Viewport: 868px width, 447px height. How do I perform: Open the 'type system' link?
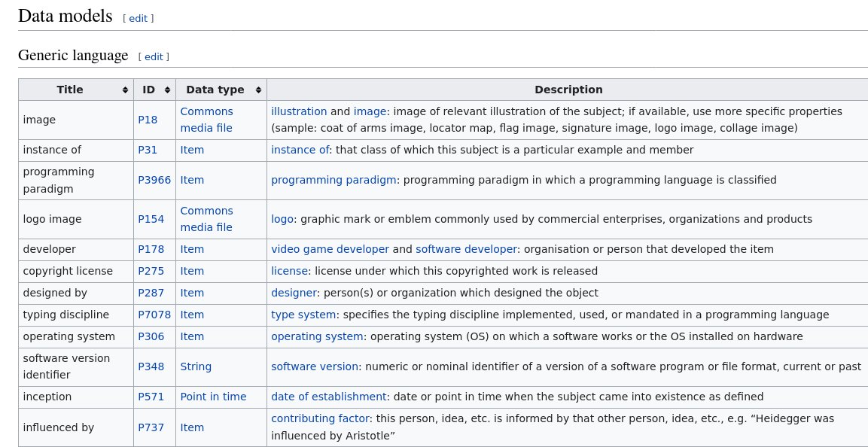click(x=303, y=315)
